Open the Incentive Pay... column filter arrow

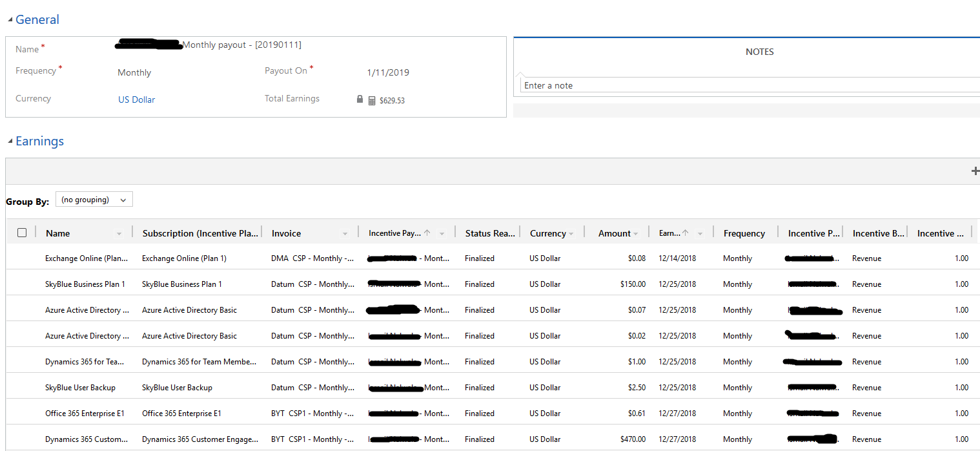pos(442,234)
